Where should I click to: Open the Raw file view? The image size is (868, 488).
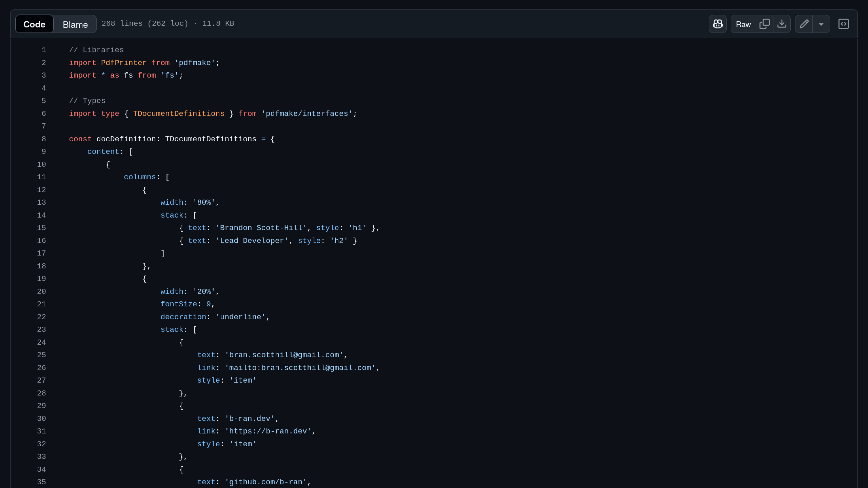[x=743, y=24]
